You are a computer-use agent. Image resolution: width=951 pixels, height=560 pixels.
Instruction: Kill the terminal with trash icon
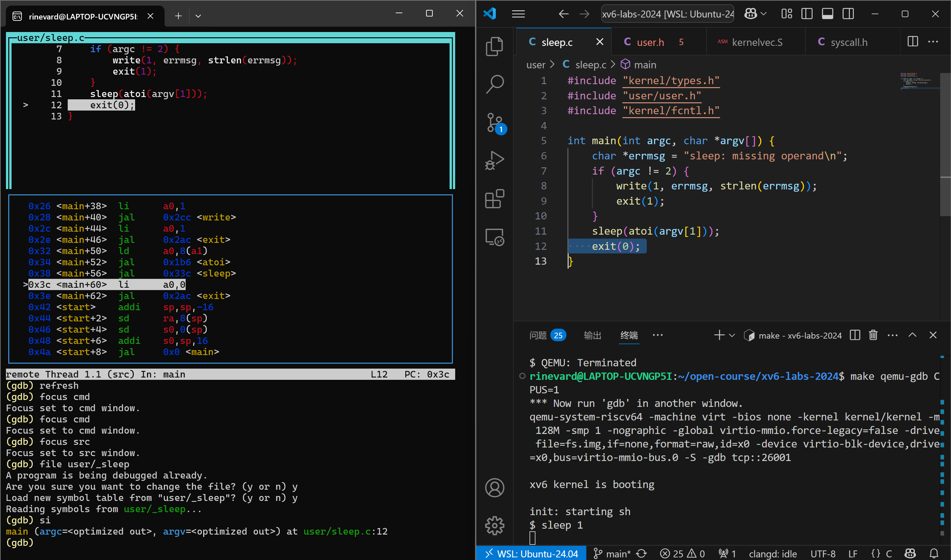point(873,335)
